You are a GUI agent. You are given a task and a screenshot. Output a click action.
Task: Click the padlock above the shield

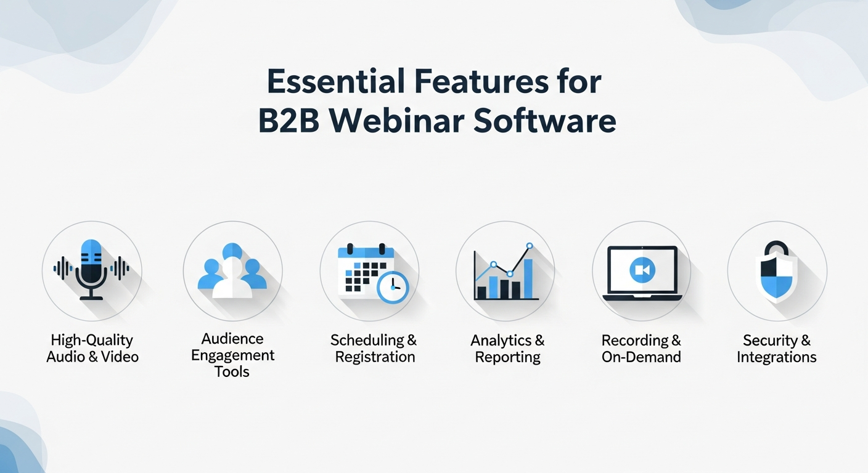pos(778,248)
